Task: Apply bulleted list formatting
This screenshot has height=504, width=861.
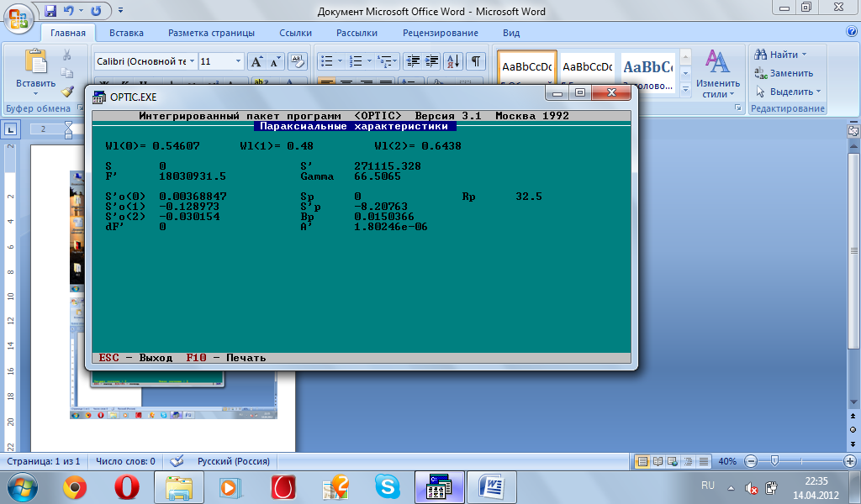Action: tap(327, 60)
